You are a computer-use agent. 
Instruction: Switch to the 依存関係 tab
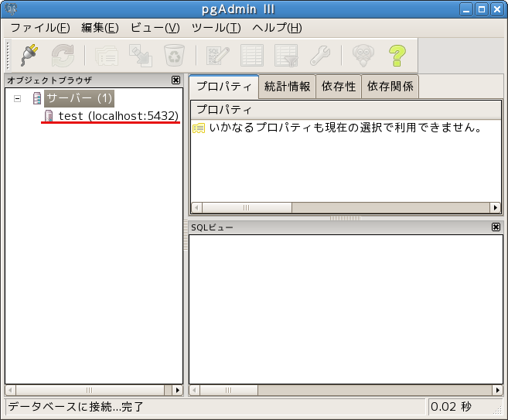pos(390,87)
